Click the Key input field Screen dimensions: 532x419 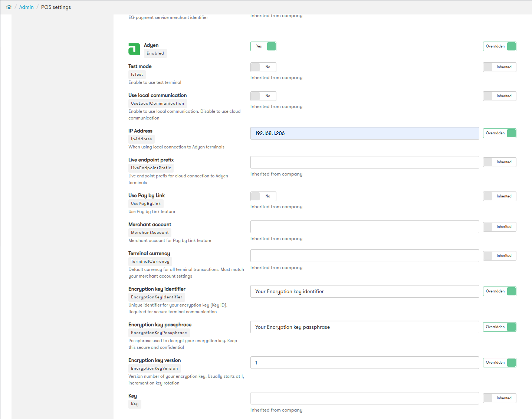tap(365, 398)
